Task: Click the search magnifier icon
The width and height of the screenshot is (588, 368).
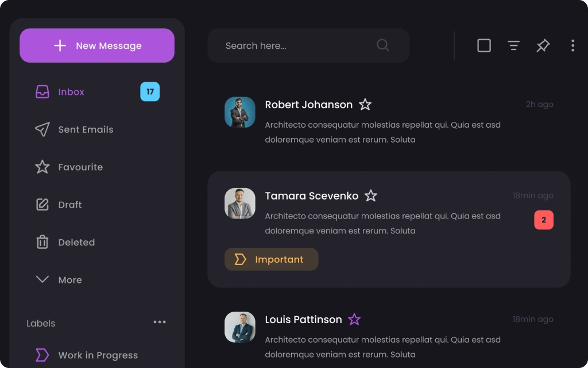Action: pyautogui.click(x=382, y=45)
